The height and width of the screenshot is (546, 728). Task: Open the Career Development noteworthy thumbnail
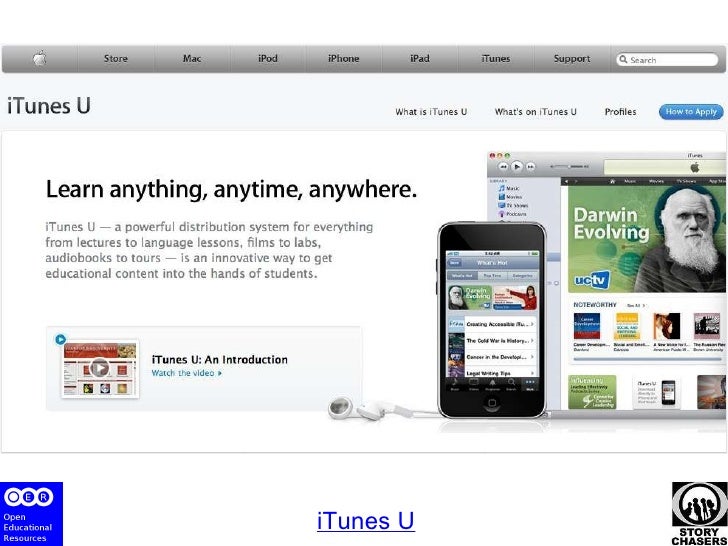(x=587, y=326)
